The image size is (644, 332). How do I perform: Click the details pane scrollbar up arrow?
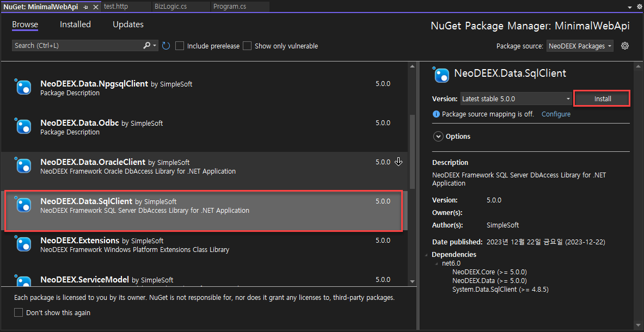coord(637,66)
